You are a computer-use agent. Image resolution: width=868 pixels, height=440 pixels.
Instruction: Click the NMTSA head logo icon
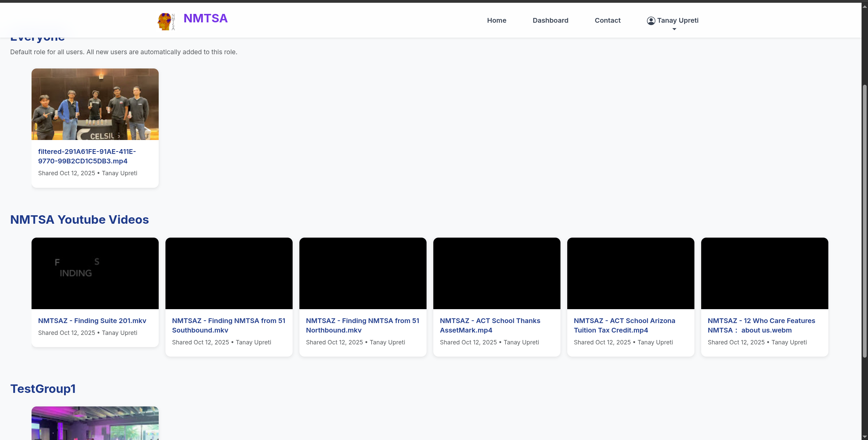pyautogui.click(x=166, y=21)
